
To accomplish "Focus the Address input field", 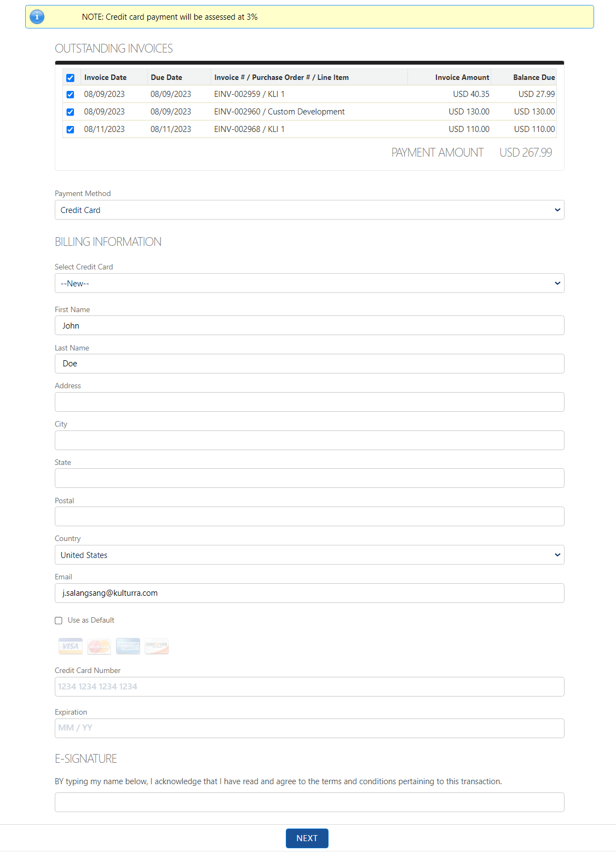I will click(x=309, y=402).
